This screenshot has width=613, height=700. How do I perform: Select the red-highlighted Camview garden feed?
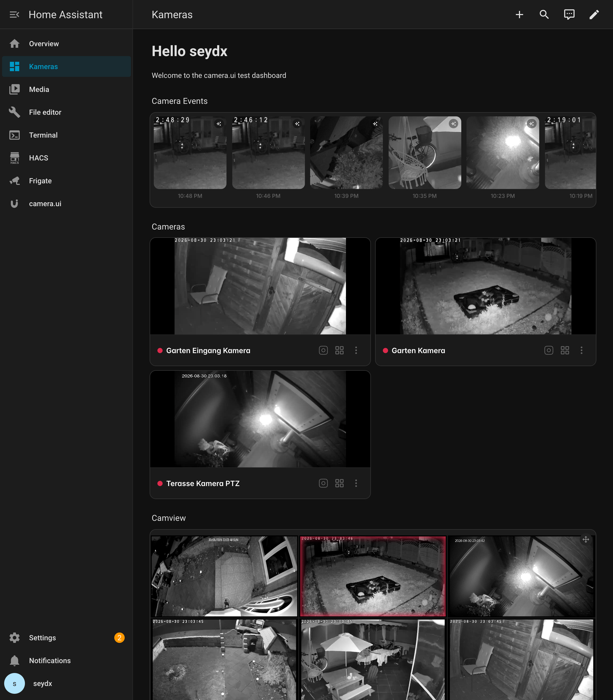373,576
